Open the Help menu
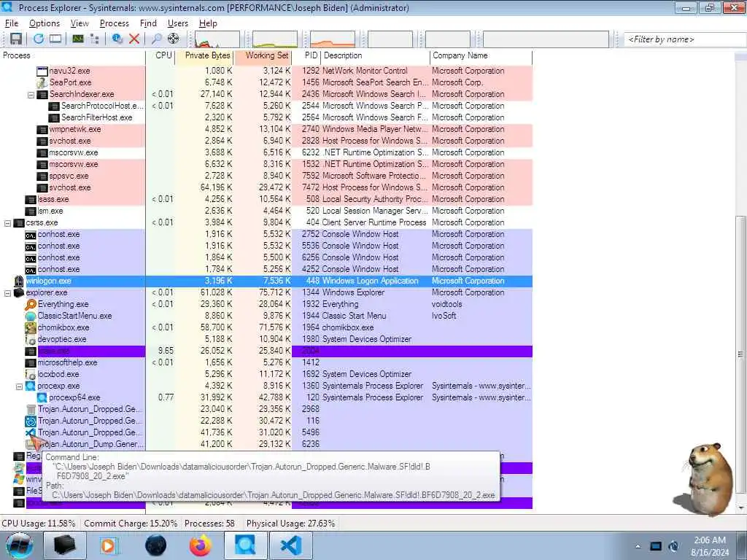747x560 pixels. [208, 23]
